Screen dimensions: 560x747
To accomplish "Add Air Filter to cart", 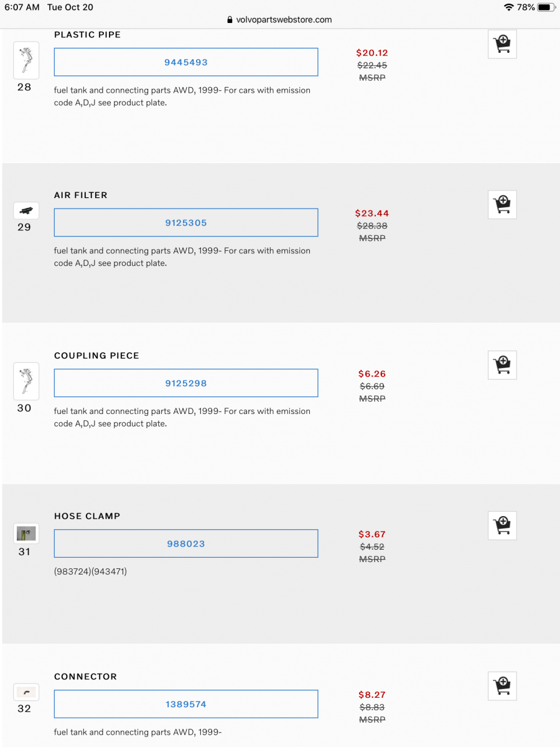I will (502, 204).
